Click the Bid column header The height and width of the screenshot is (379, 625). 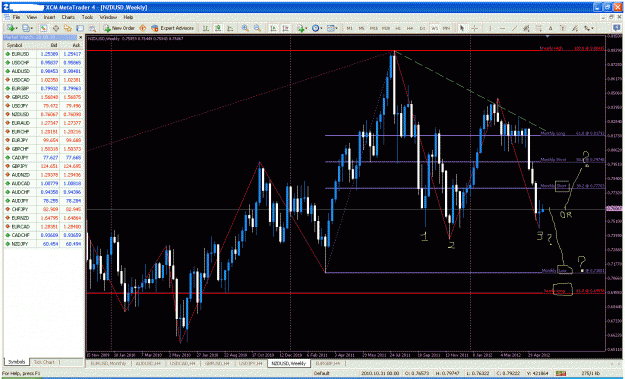48,45
